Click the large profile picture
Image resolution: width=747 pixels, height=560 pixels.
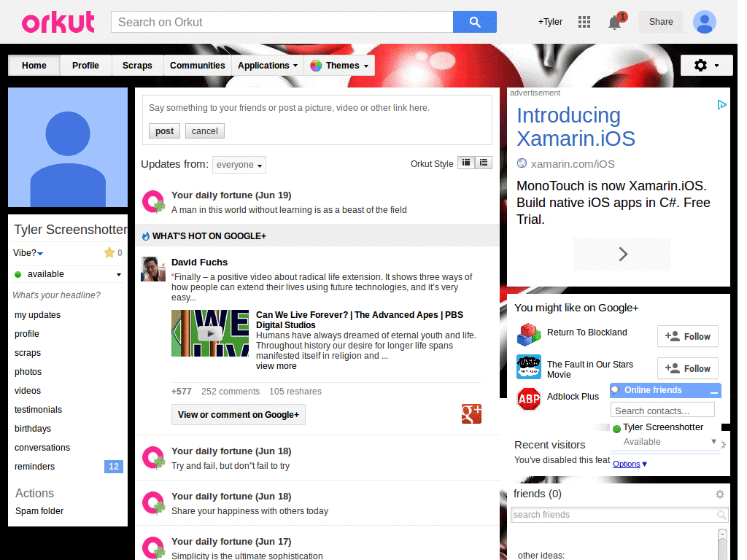pos(68,147)
